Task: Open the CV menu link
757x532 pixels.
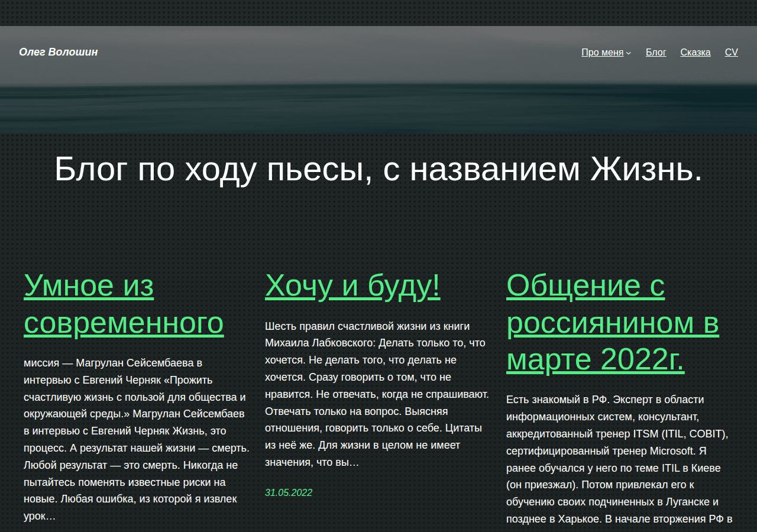Action: click(732, 52)
